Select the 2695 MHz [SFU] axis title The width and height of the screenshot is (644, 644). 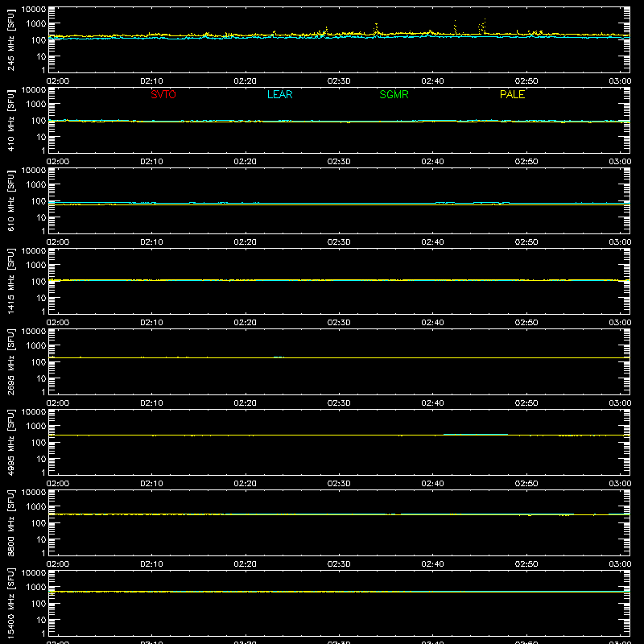point(11,362)
